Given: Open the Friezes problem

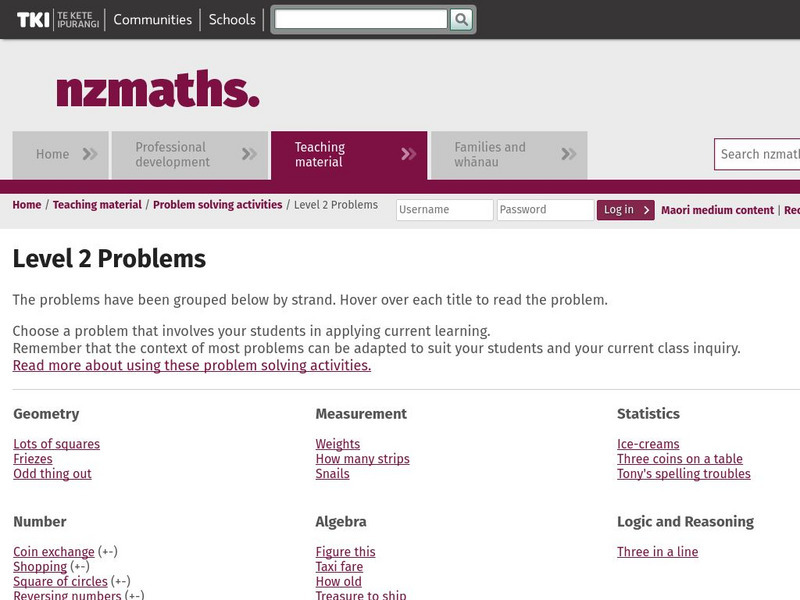Looking at the screenshot, I should (33, 459).
